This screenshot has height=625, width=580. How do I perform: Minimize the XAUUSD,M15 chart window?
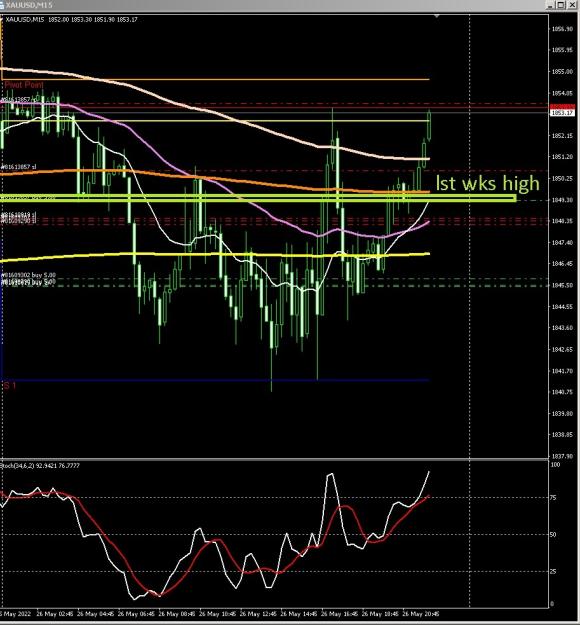551,5
